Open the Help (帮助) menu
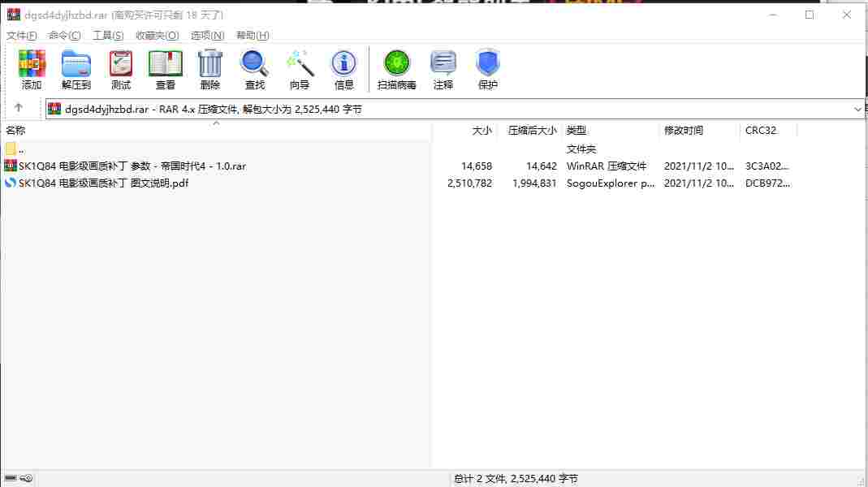 tap(253, 36)
